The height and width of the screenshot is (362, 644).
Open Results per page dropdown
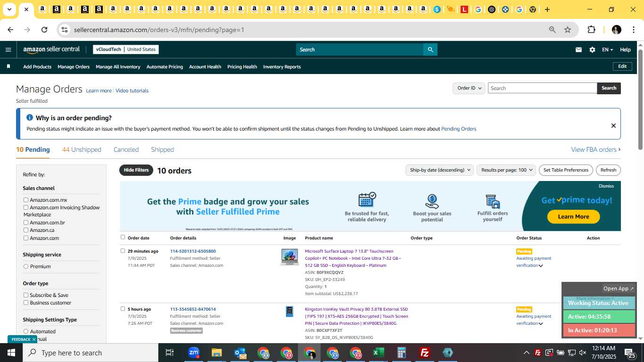506,170
